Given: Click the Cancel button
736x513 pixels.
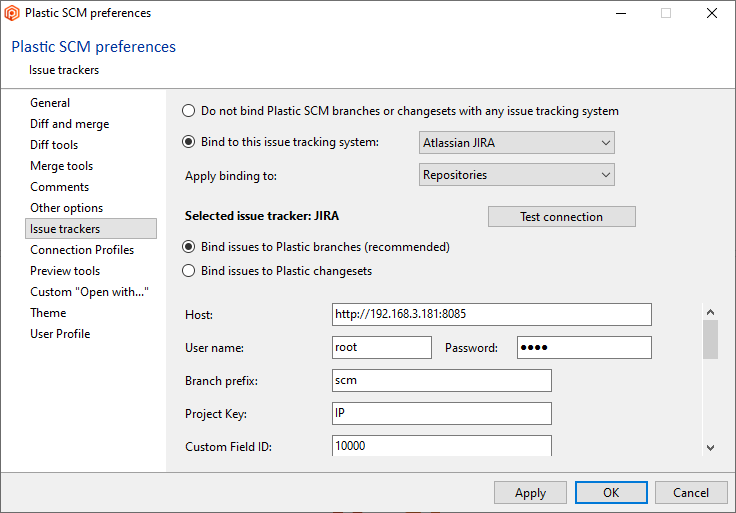Looking at the screenshot, I should (x=691, y=493).
